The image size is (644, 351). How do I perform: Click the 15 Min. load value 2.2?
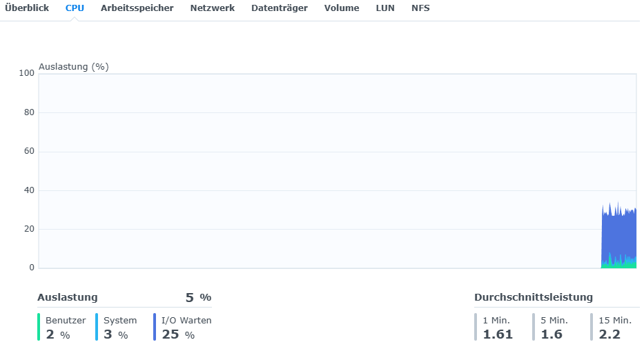coord(609,335)
